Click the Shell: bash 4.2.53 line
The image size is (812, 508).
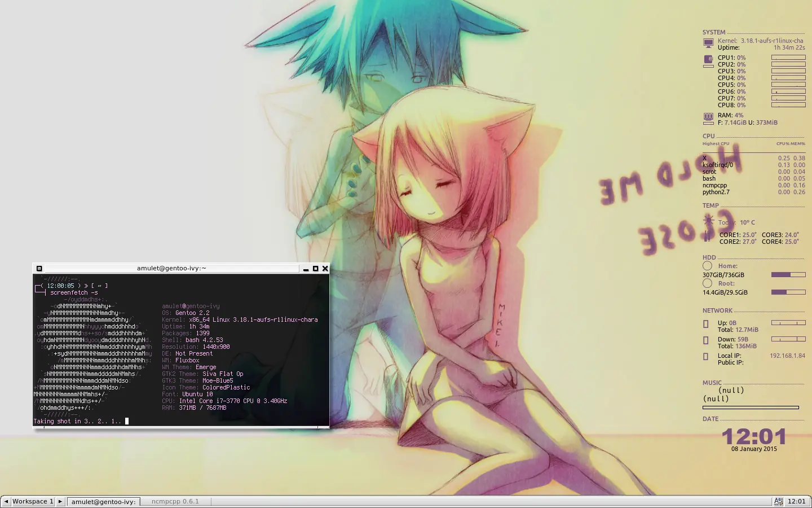[192, 340]
